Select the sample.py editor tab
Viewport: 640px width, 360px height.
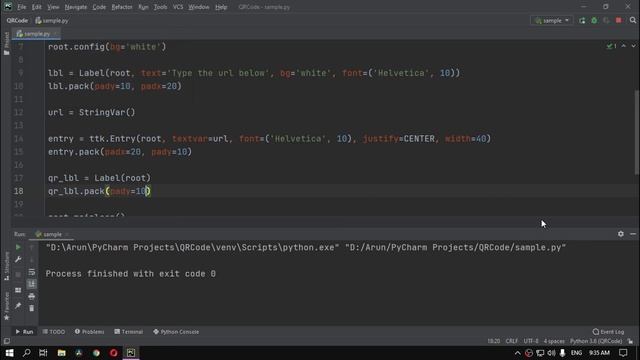pyautogui.click(x=36, y=34)
